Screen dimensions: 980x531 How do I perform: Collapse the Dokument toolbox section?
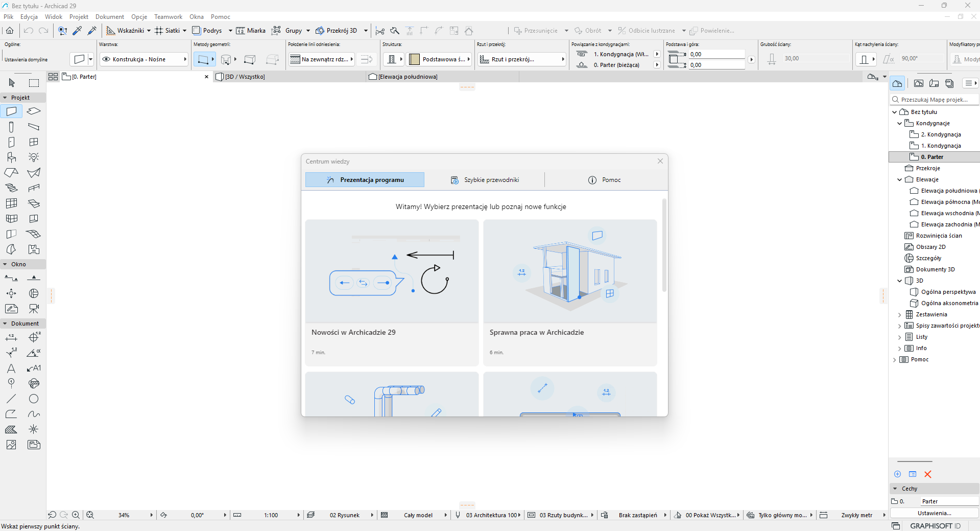tap(5, 324)
